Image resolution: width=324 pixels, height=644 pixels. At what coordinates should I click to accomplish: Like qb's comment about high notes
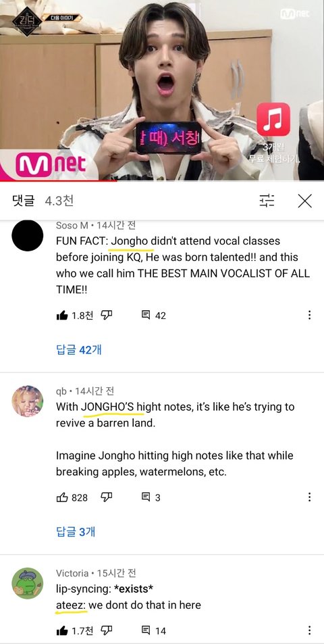click(62, 497)
